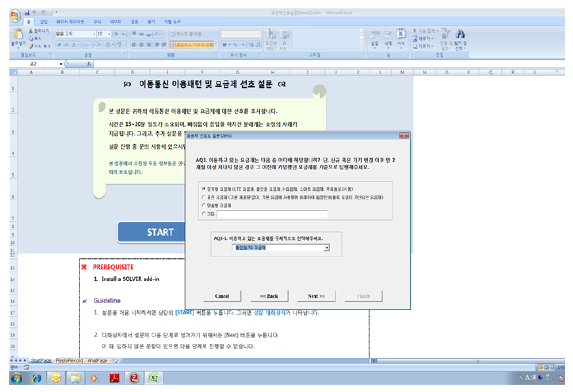Screen dimensions: 573x392
Task: Select the first radio option in AQ3
Action: point(204,189)
